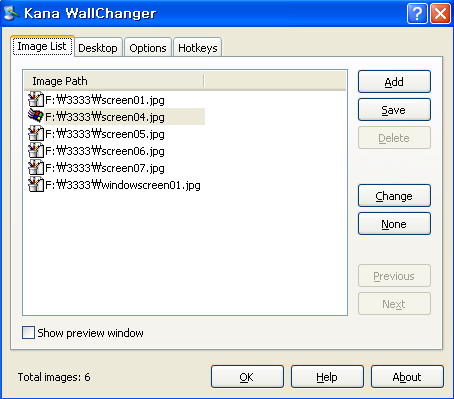
Task: Close the Kana WallChanger window
Action: tap(440, 13)
